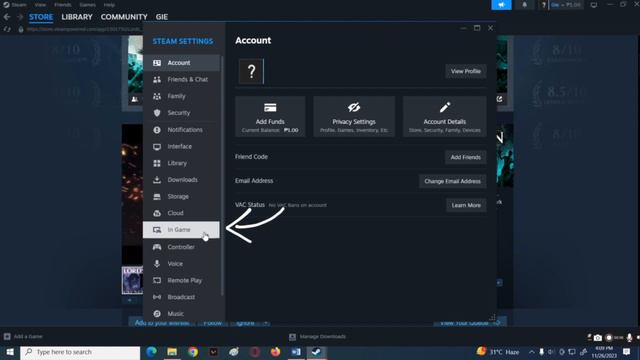Click the account name dropdown in Steam header
This screenshot has height=360, width=640.
pyautogui.click(x=565, y=5)
